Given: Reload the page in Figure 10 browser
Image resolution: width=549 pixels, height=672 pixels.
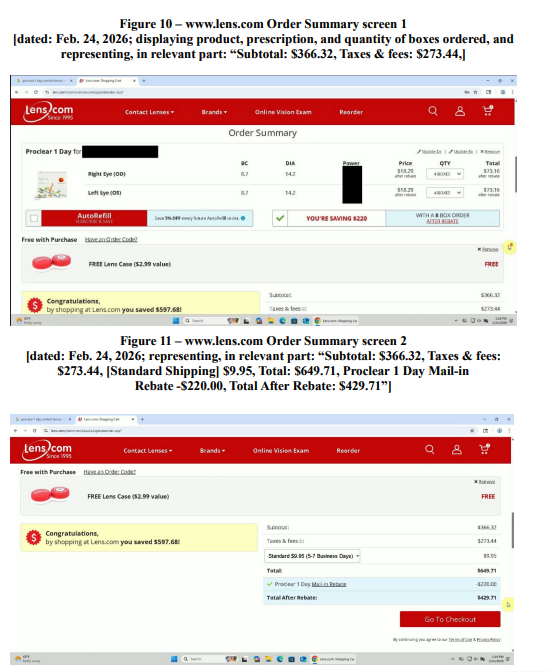Looking at the screenshot, I should (x=36, y=92).
